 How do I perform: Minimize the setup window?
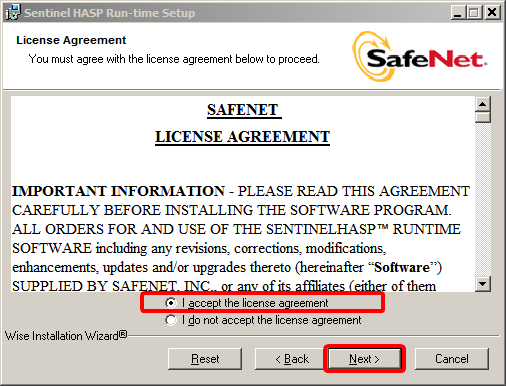(x=458, y=13)
